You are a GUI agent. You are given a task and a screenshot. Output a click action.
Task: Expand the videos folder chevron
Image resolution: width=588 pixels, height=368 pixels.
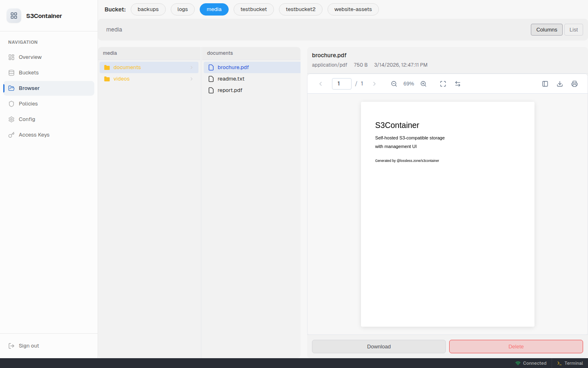coord(192,79)
